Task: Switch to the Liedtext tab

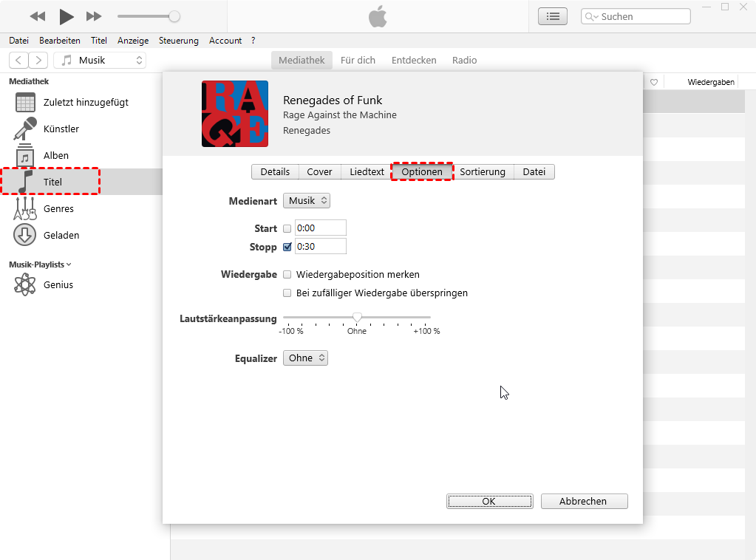Action: 367,172
